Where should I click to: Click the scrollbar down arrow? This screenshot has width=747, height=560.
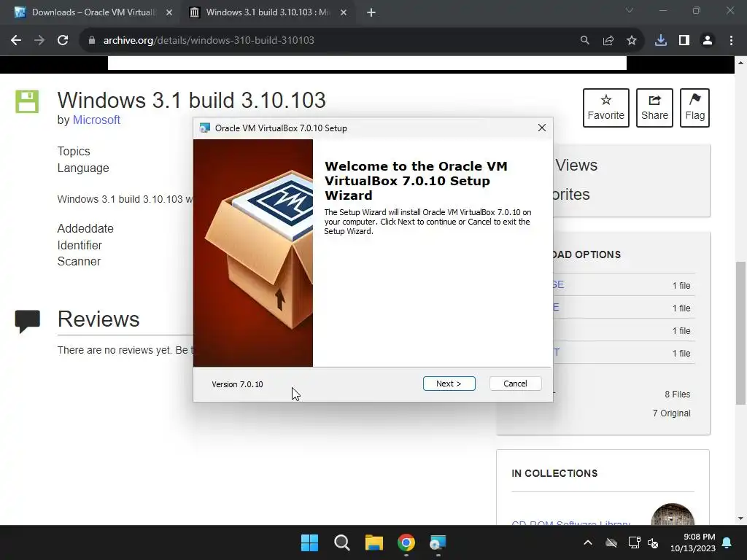click(740, 518)
